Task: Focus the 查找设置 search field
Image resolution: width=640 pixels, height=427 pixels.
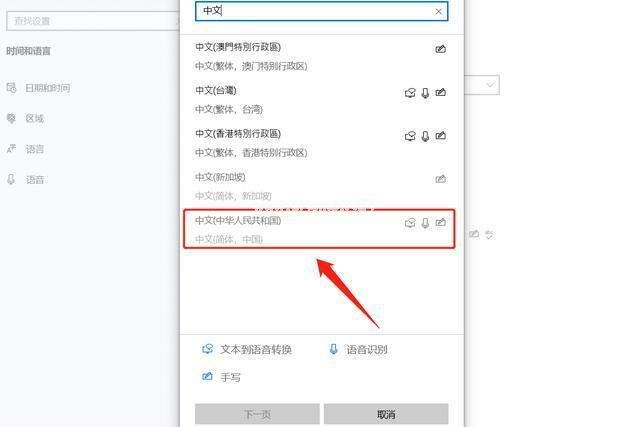Action: click(x=93, y=21)
